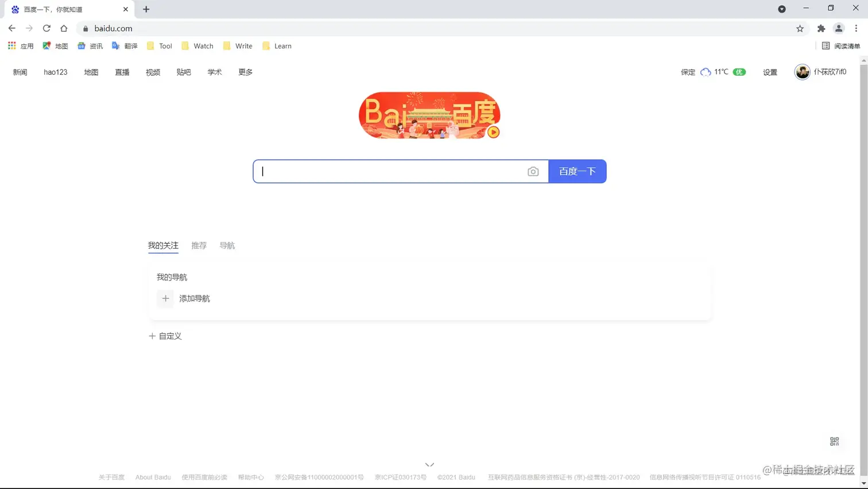
Task: Click the page vertical scrollbar
Action: tap(863, 270)
